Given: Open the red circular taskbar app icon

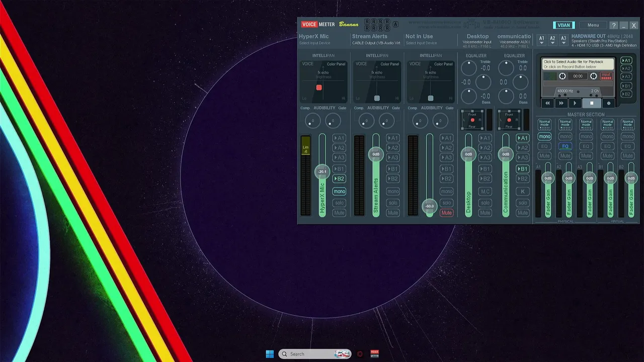Looking at the screenshot, I should tap(360, 354).
